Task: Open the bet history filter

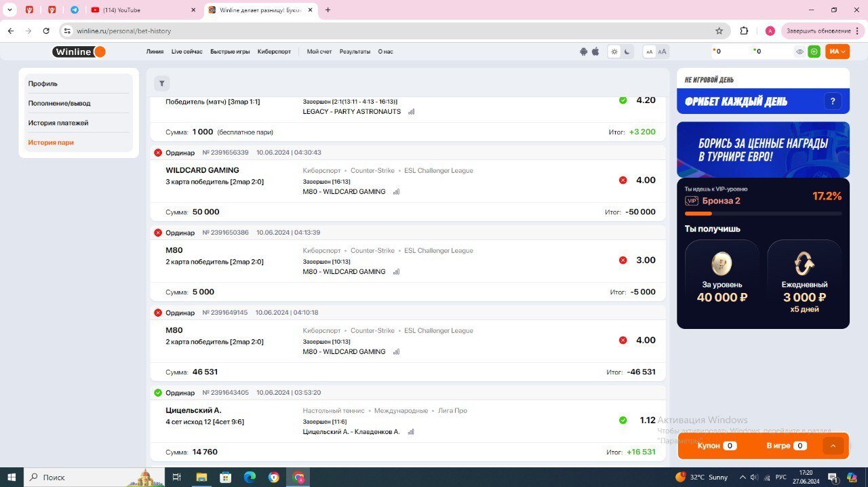Action: pyautogui.click(x=161, y=83)
